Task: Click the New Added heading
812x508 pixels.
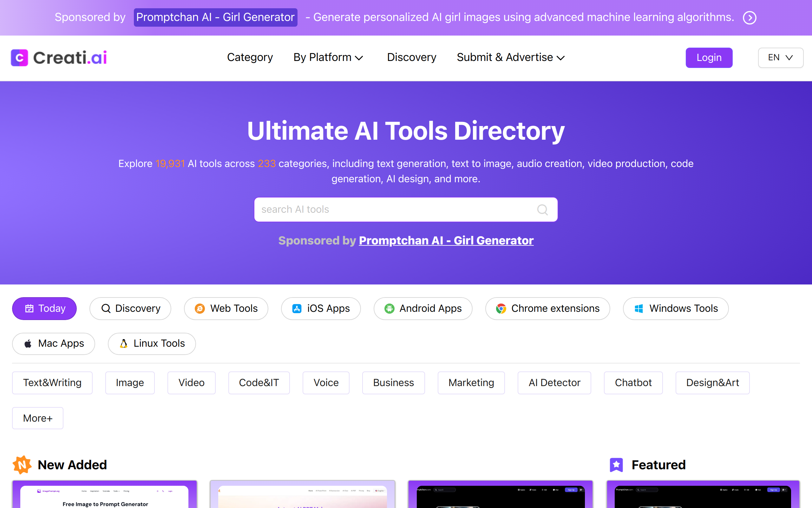Action: [72, 465]
